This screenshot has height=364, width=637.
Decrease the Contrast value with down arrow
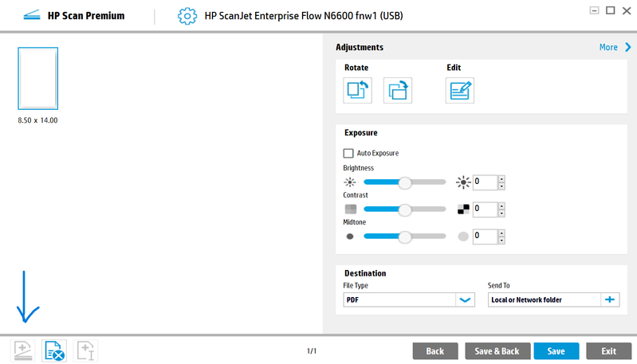point(501,213)
